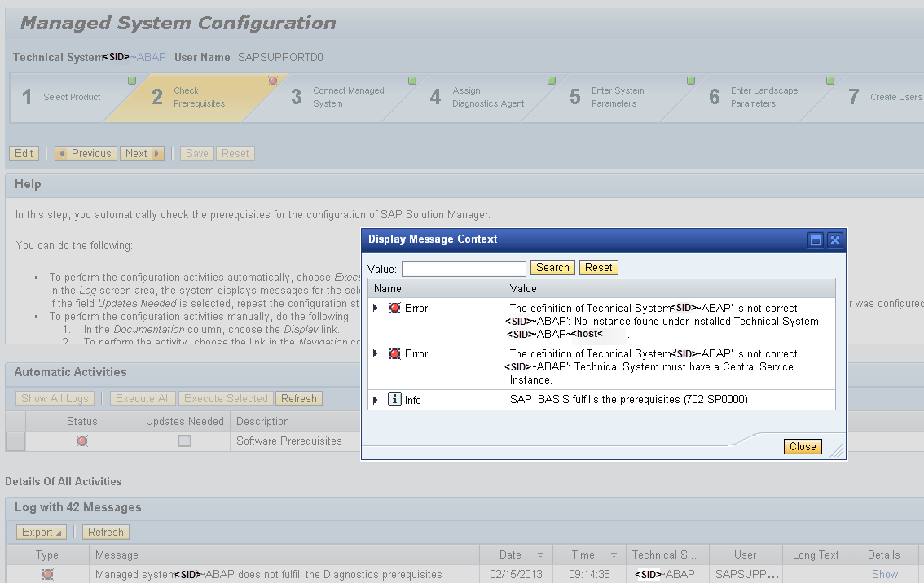Select the Value column header in dialog

[670, 288]
